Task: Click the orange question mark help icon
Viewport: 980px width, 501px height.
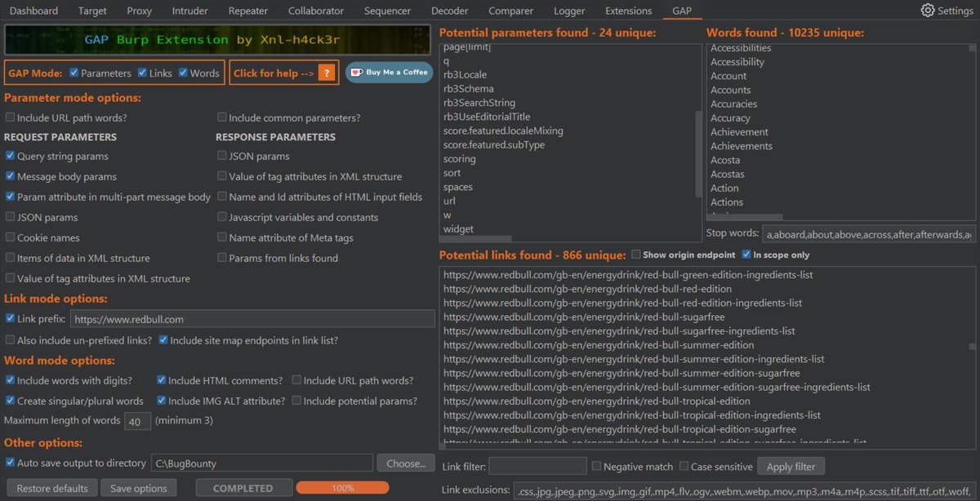Action: 326,73
